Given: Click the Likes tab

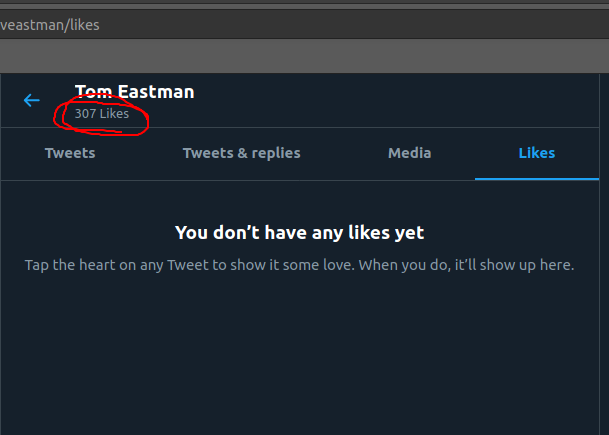Looking at the screenshot, I should tap(536, 153).
